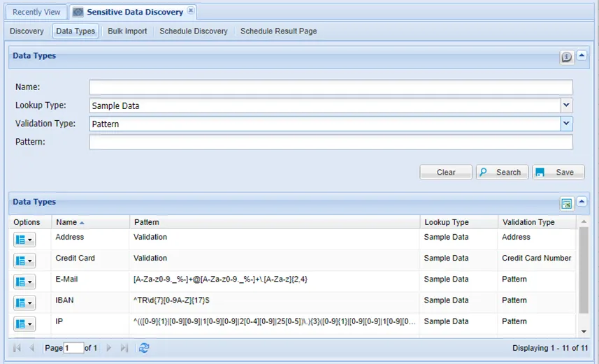Open options menu for the Credit Card row
The width and height of the screenshot is (599, 364).
24,261
